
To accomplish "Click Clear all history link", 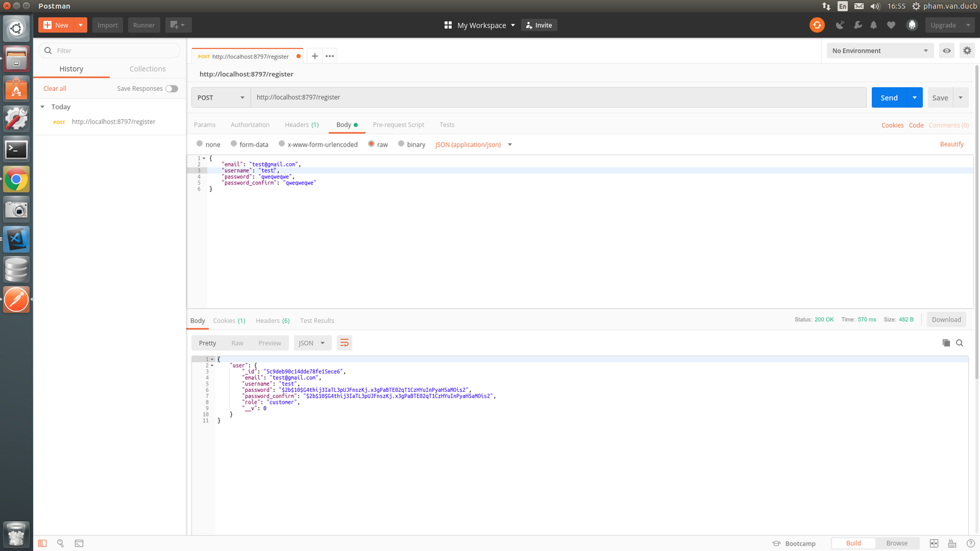I will point(55,88).
